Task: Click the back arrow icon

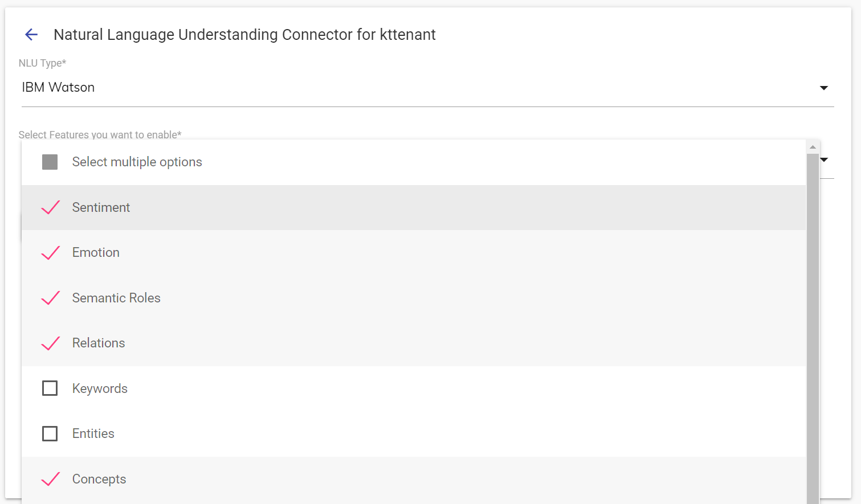Action: click(31, 35)
